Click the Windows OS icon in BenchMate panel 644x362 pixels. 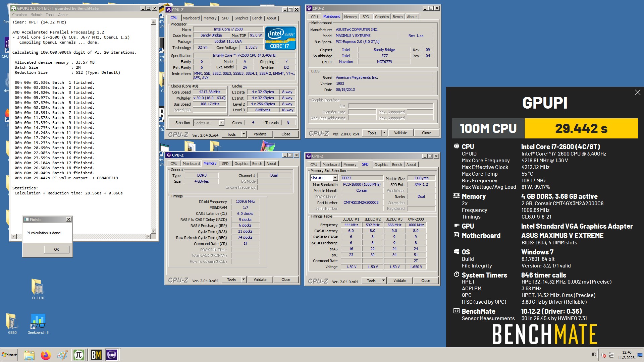(x=457, y=251)
